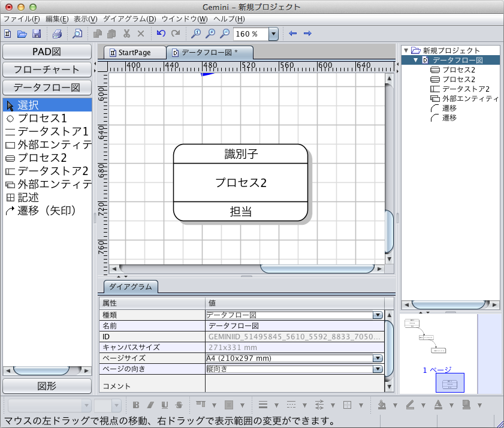504x428 pixels.
Task: Collapse the データフロー図 tree node triangle
Action: (416, 60)
